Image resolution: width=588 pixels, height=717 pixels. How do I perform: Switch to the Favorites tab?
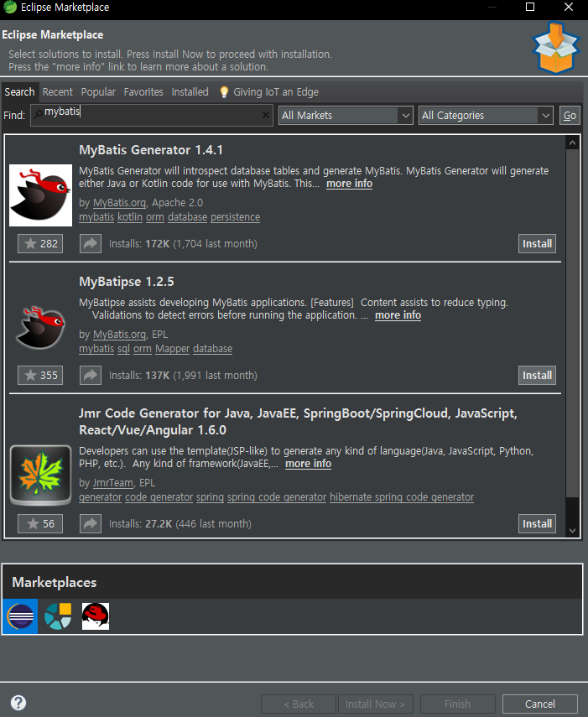(x=143, y=92)
